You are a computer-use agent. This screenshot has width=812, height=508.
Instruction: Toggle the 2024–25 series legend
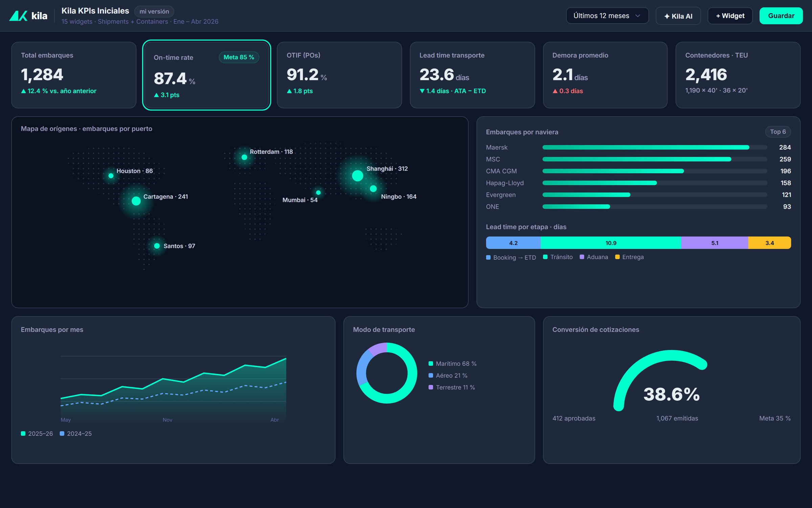pos(76,433)
